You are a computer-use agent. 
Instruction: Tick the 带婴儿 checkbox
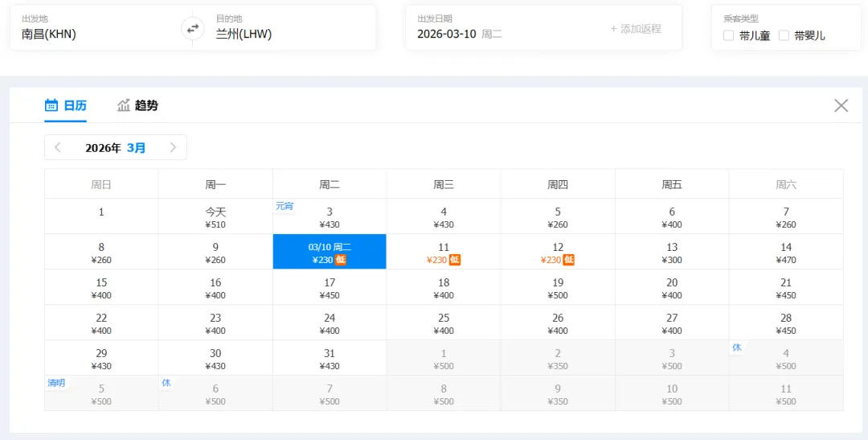784,35
